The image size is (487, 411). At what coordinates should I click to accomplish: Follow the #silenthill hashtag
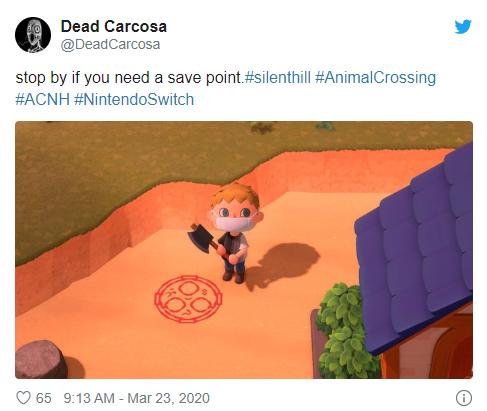tap(277, 78)
